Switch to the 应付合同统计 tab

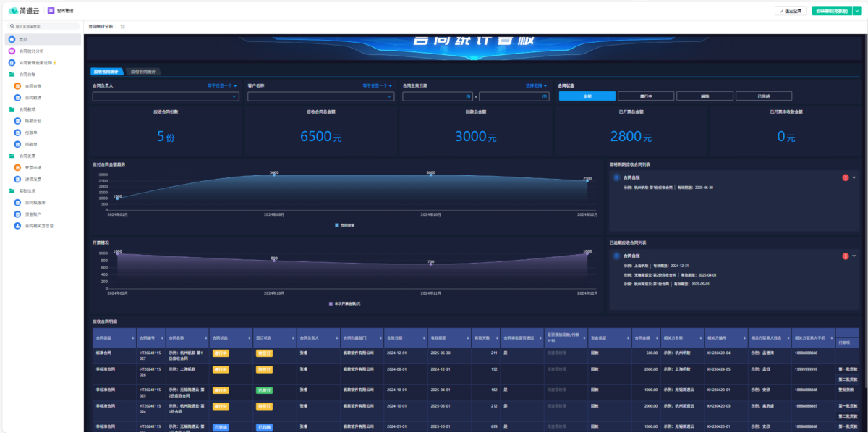145,72
